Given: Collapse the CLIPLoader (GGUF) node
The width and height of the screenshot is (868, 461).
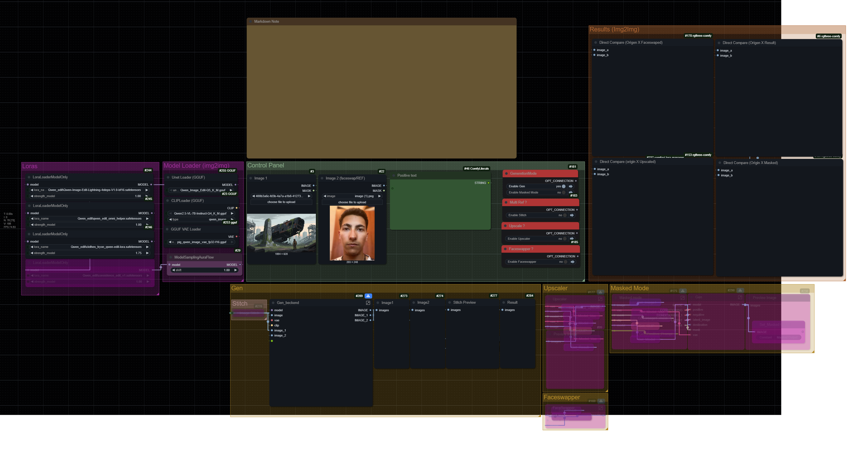Looking at the screenshot, I should coord(168,201).
